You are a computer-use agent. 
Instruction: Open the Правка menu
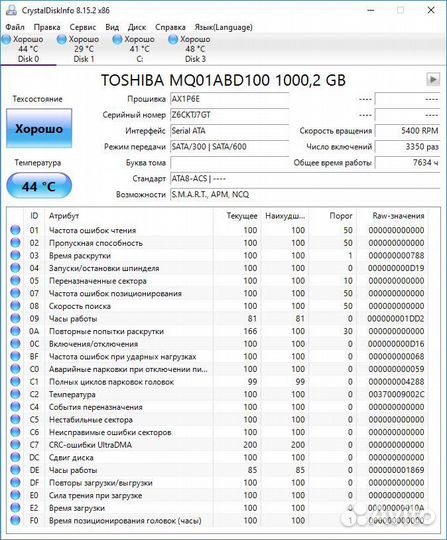pos(47,27)
